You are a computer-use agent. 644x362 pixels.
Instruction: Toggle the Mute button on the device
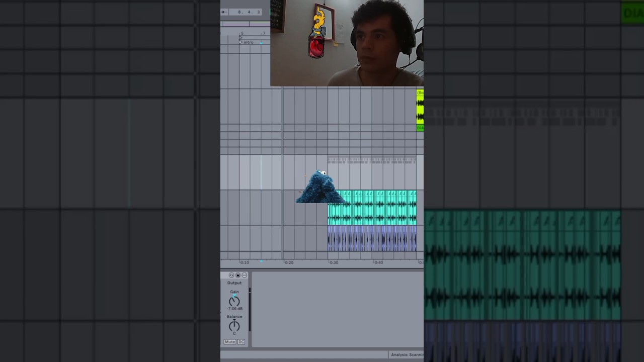click(230, 342)
